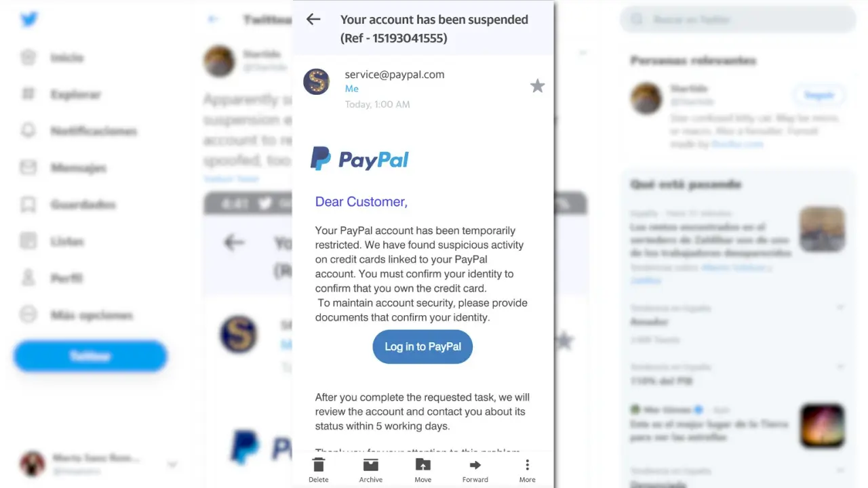Screen dimensions: 868x488
Task: Go back using the email header arrow
Action: click(x=313, y=20)
